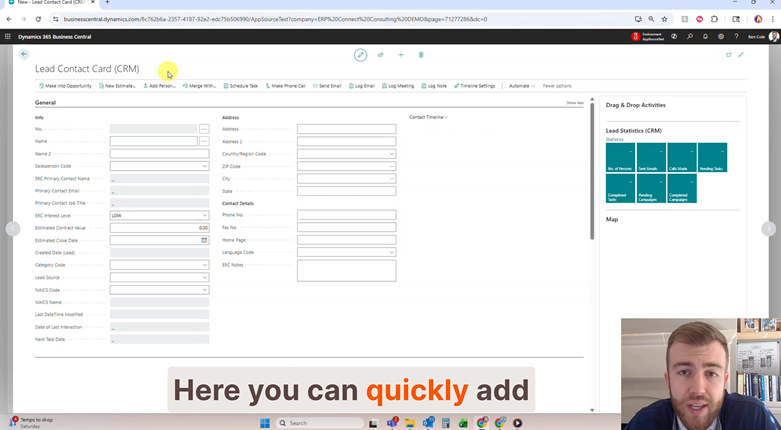Open the Lead Source dropdown
Viewport: 781px width, 430px height.
click(x=204, y=277)
